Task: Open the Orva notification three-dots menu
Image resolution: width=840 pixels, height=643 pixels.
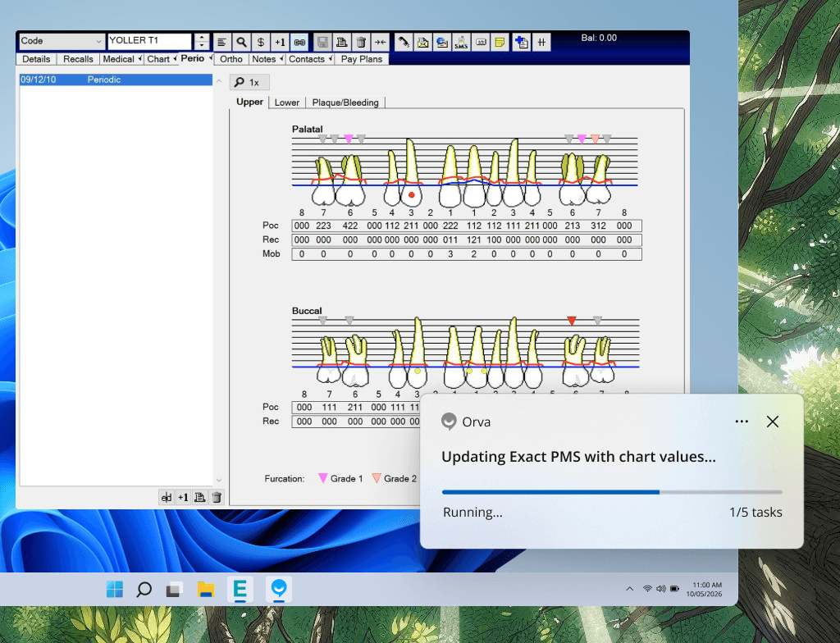Action: point(742,422)
